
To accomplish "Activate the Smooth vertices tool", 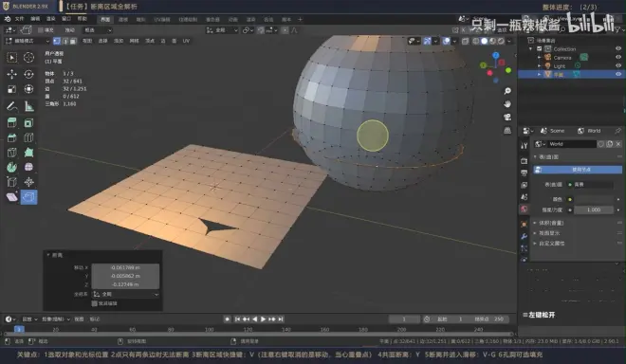I will pos(28,167).
